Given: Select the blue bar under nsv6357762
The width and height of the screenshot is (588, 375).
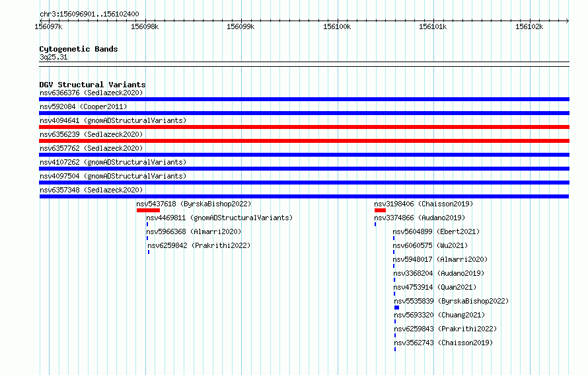Looking at the screenshot, I should pos(304,155).
